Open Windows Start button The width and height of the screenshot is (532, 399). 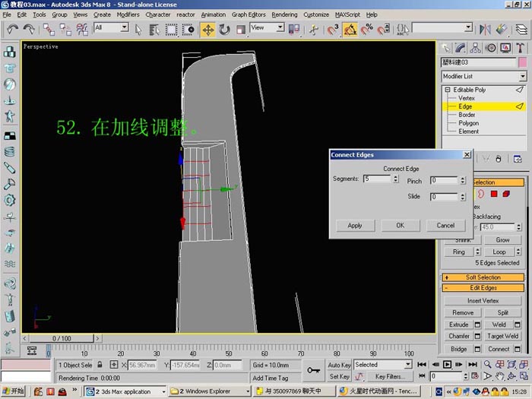pyautogui.click(x=14, y=391)
